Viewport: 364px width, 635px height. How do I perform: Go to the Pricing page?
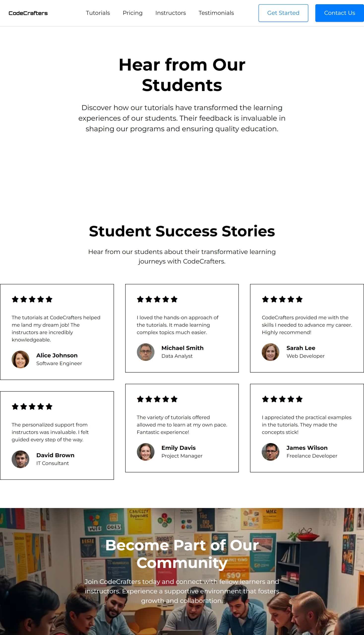(x=132, y=13)
